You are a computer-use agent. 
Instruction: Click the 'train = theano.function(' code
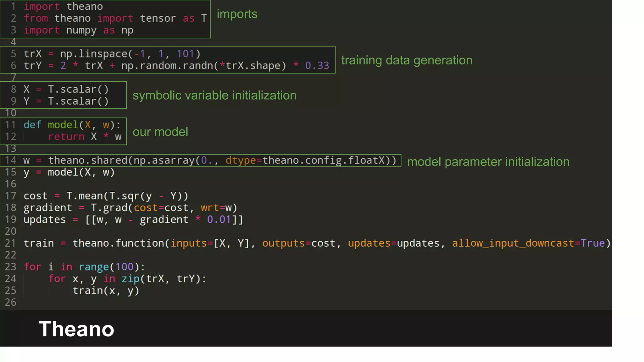click(97, 243)
